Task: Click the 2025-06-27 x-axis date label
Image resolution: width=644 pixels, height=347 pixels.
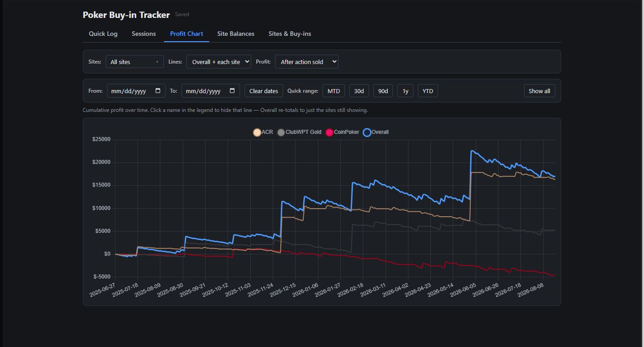Action: 103,290
